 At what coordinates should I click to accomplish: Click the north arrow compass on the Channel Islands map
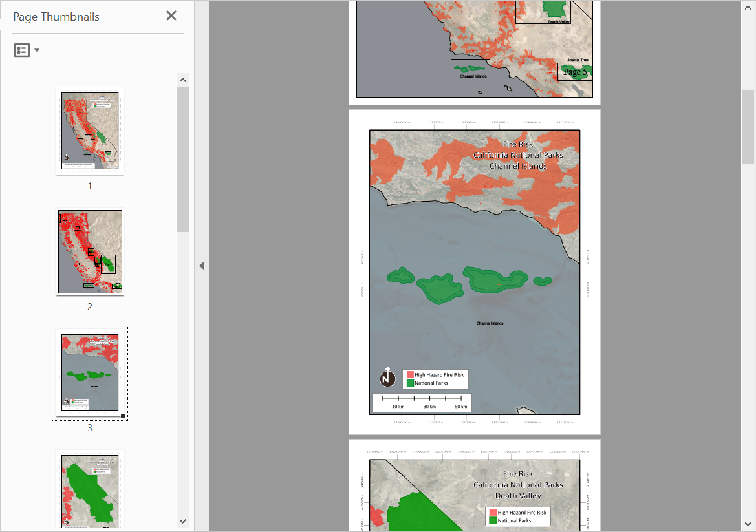pyautogui.click(x=387, y=377)
